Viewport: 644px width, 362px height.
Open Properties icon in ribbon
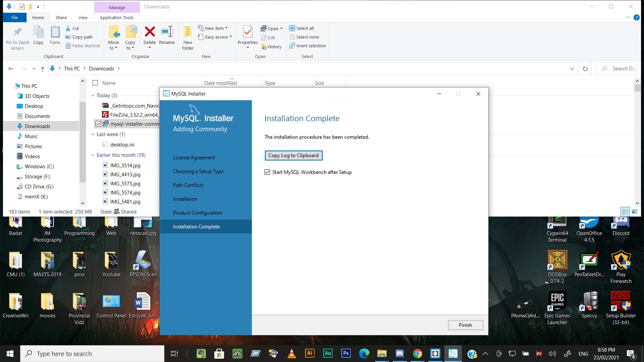248,32
